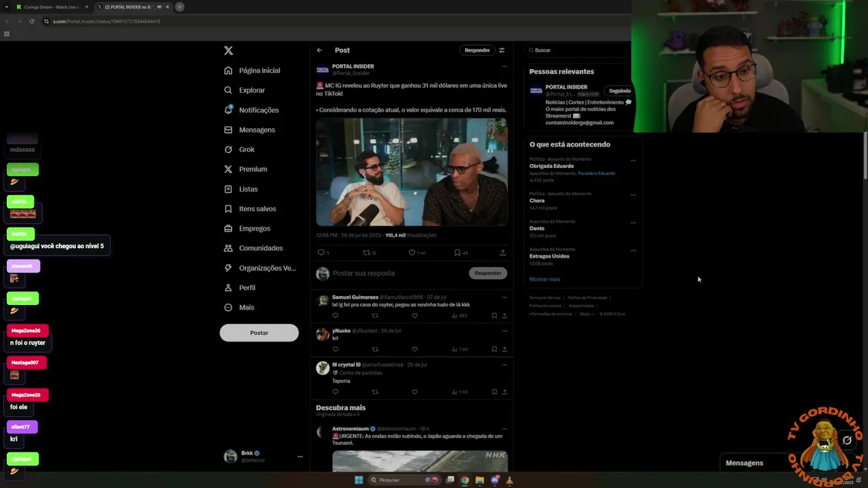Click the Comunidades people icon
The width and height of the screenshot is (868, 488).
(229, 248)
